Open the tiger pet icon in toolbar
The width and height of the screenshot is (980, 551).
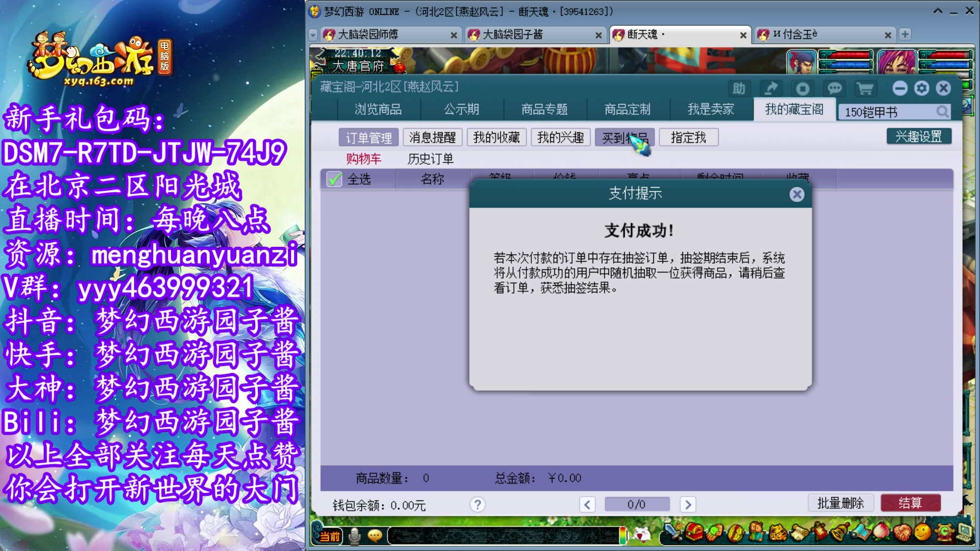[778, 533]
